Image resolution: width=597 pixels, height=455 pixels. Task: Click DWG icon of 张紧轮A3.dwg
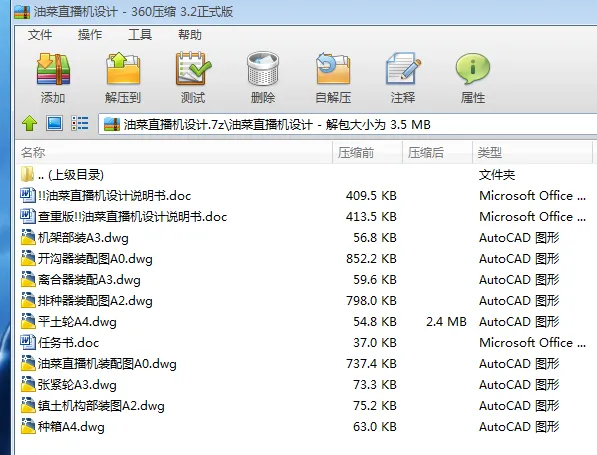28,384
